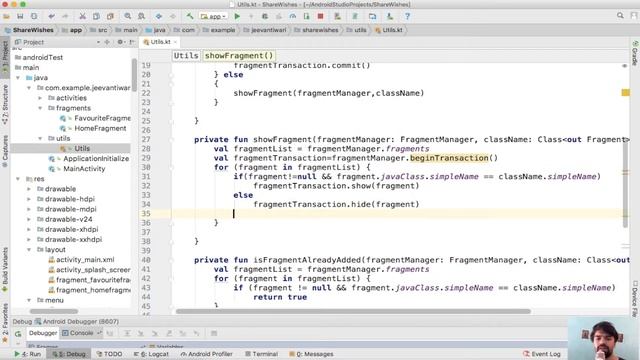Click the Help question mark icon
This screenshot has height=360, width=640.
[x=407, y=16]
